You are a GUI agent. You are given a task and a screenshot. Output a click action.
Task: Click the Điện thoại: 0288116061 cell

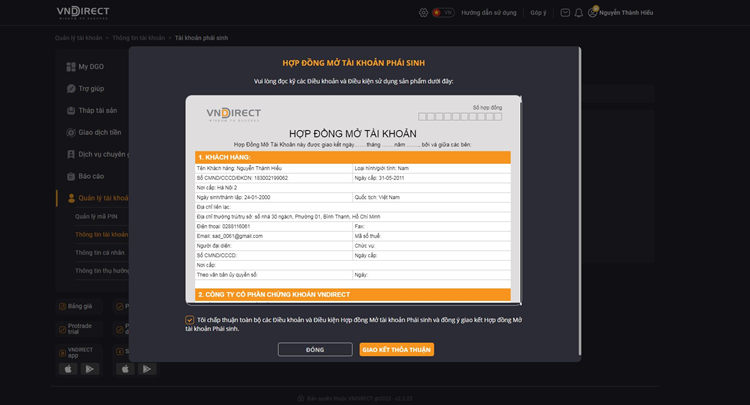[x=274, y=227]
